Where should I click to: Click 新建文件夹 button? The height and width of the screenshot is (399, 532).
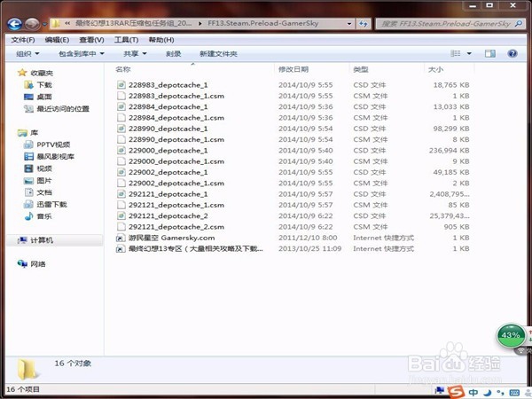pyautogui.click(x=218, y=53)
